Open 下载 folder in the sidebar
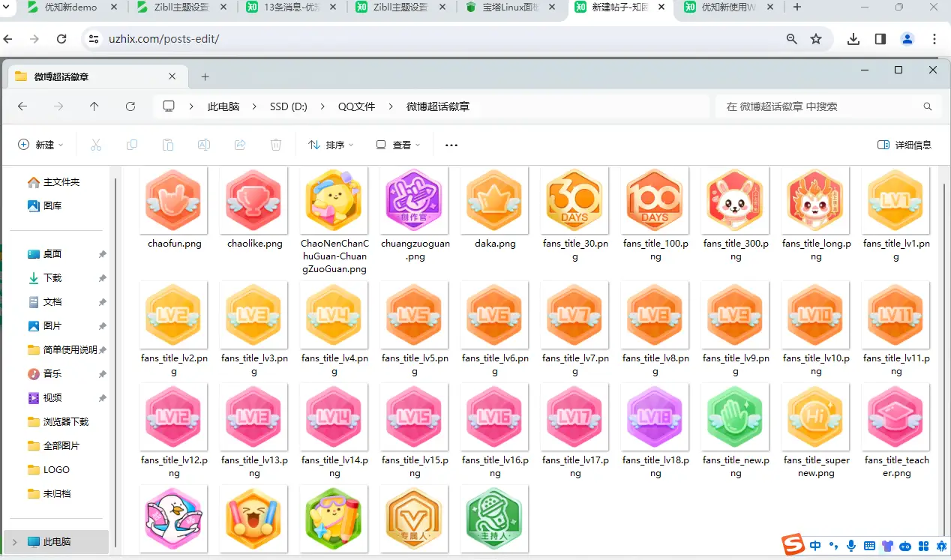This screenshot has height=560, width=951. pos(52,277)
